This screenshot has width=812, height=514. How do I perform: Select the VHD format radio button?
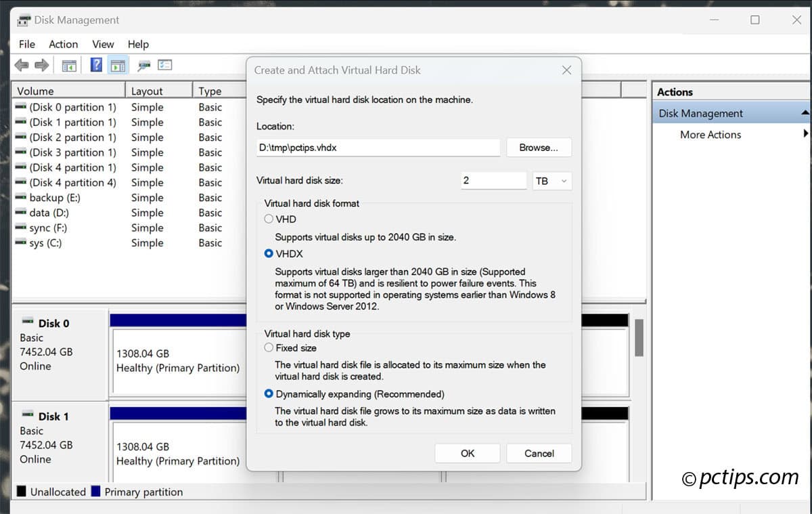tap(269, 219)
